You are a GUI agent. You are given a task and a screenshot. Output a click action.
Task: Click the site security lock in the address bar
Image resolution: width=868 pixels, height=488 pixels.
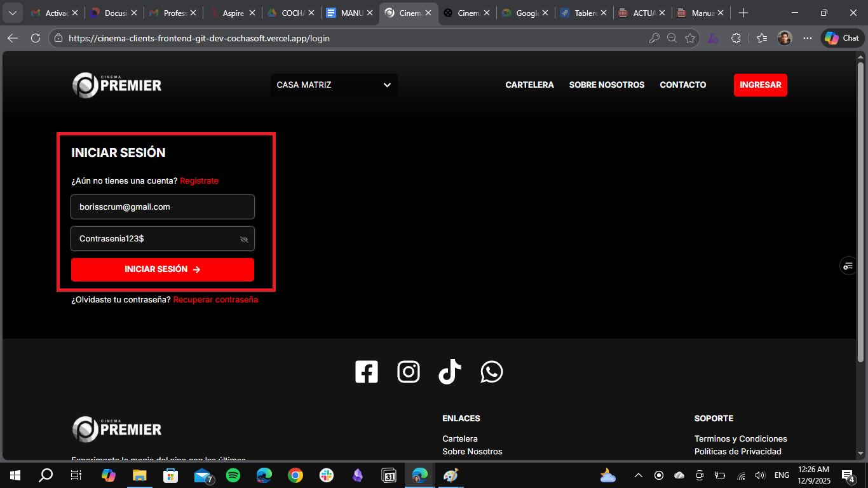point(58,38)
